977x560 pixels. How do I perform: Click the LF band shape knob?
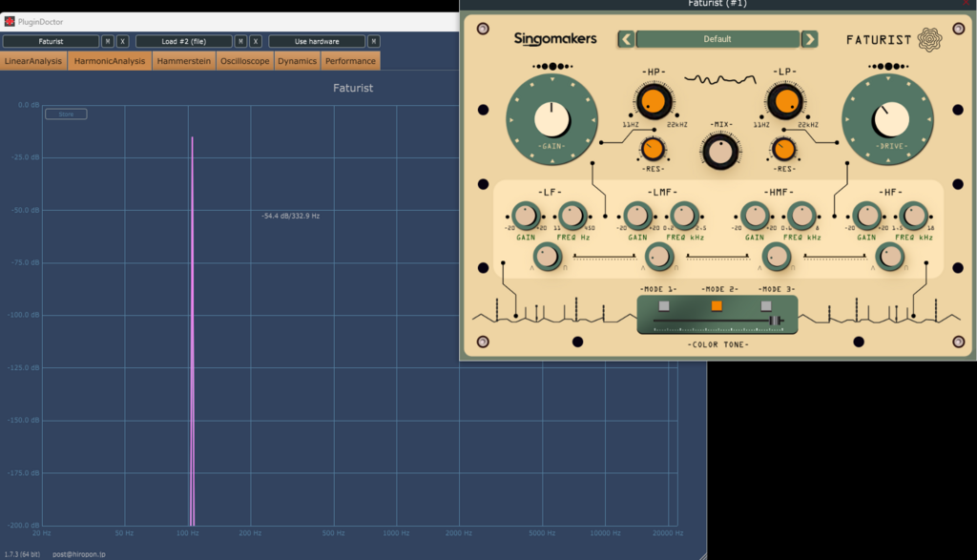point(548,257)
